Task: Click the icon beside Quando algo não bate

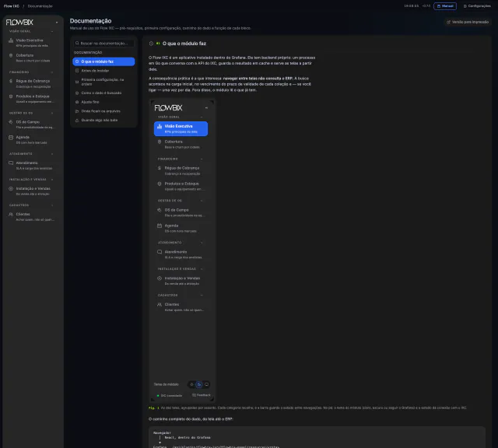Action: [77, 121]
